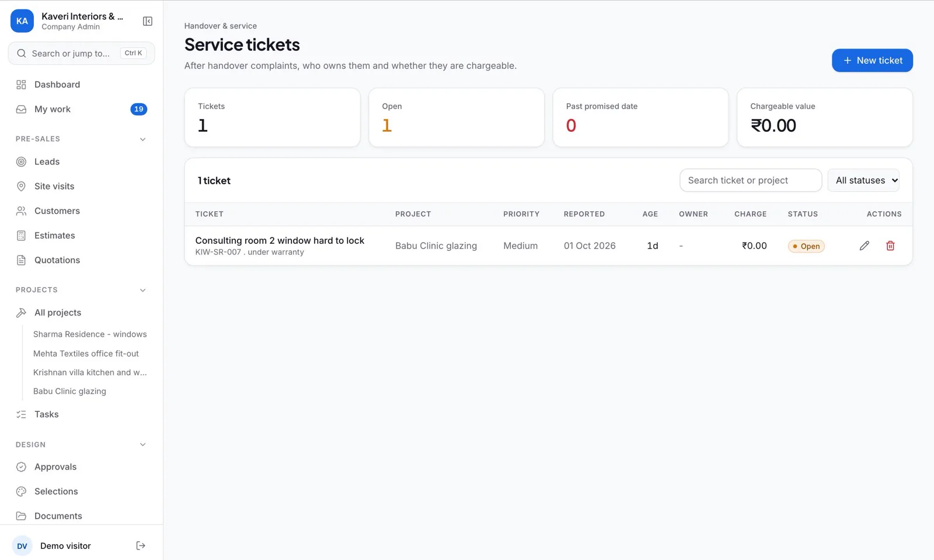Open Babu Clinic glazing in sidebar
This screenshot has height=560, width=934.
click(x=69, y=391)
